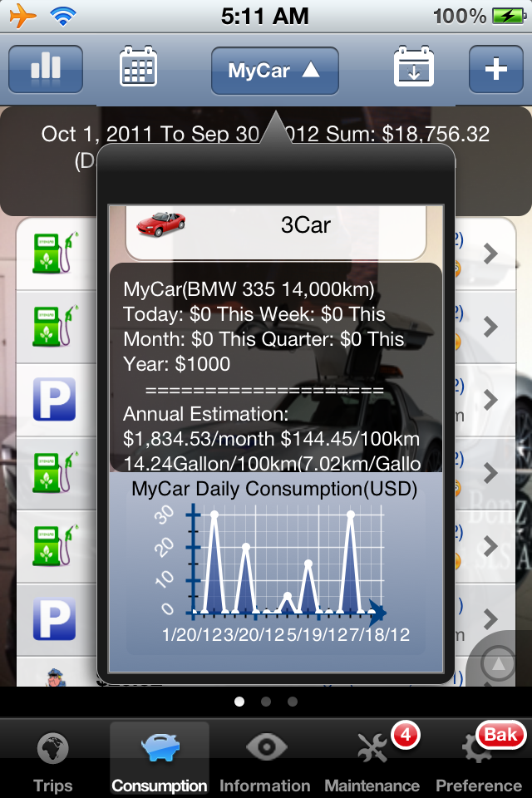532x798 pixels.
Task: Open details chevron of first row
Action: 490,254
